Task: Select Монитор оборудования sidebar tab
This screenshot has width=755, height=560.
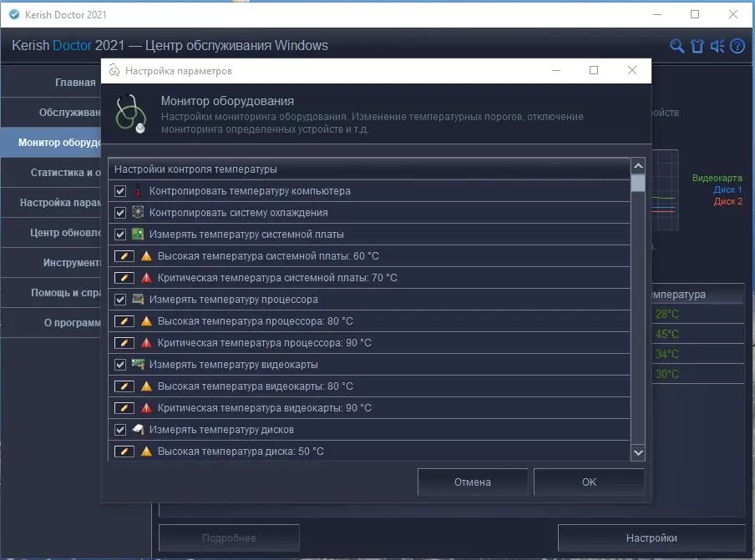Action: (x=51, y=143)
